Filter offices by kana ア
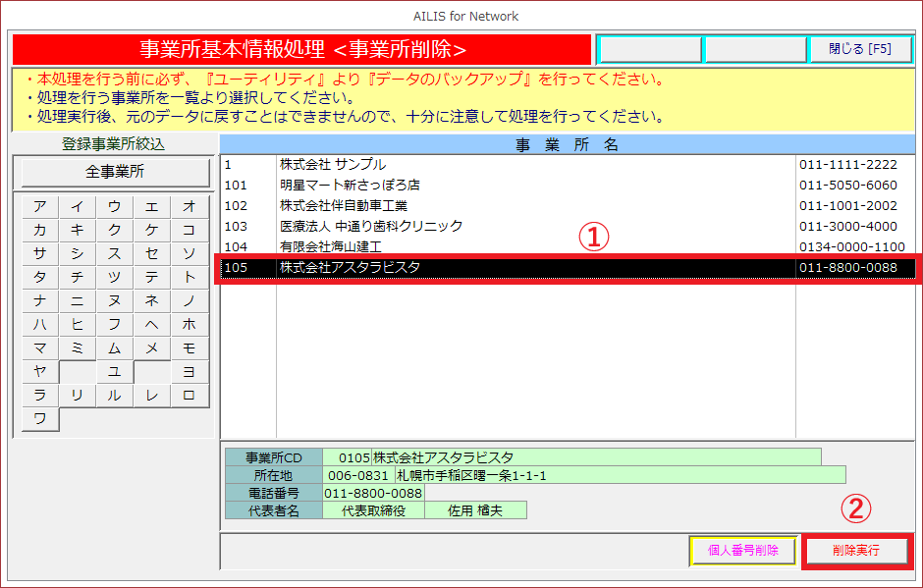The height and width of the screenshot is (588, 923). coord(40,207)
